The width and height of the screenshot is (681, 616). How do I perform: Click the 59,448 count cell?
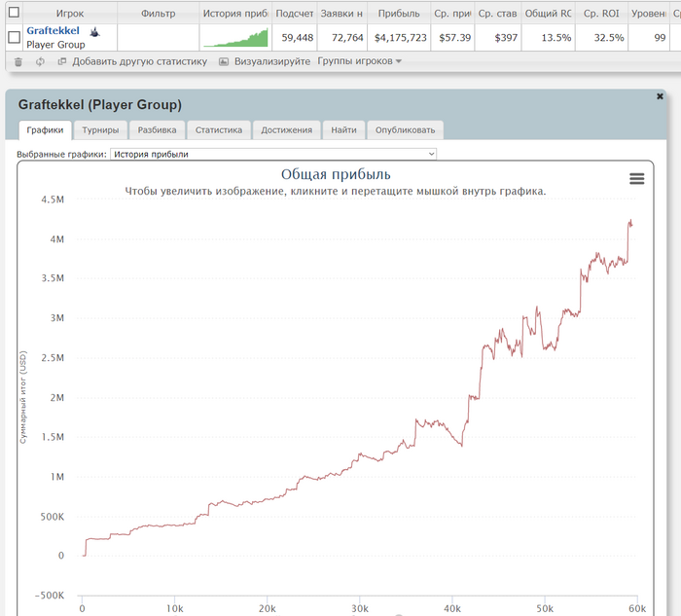[x=297, y=38]
